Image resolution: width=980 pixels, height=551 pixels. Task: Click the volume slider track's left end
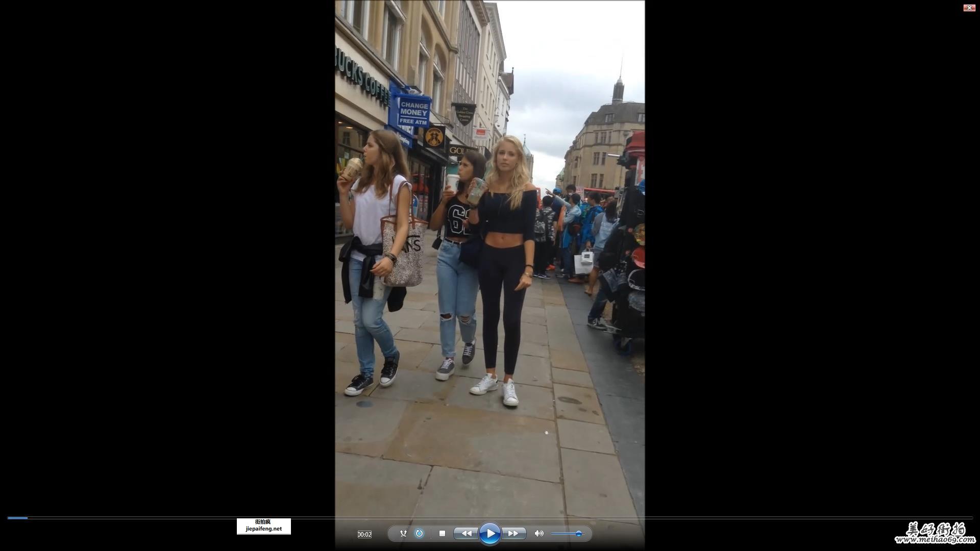click(553, 534)
